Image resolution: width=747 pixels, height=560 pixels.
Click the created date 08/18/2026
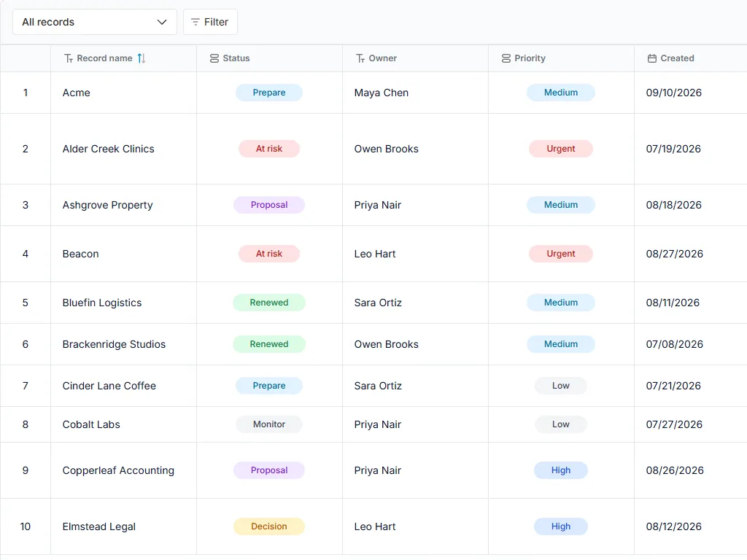(x=673, y=205)
